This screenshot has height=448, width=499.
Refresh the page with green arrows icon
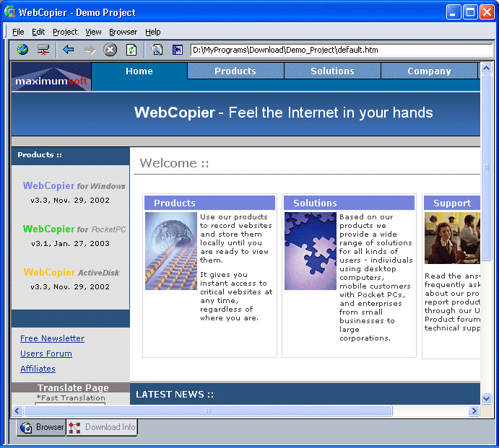(131, 50)
